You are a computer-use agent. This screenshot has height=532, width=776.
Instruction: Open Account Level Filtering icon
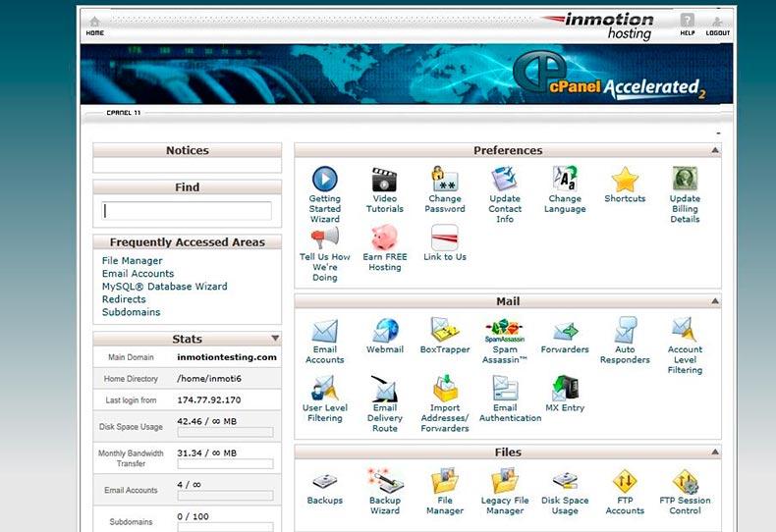click(x=685, y=330)
